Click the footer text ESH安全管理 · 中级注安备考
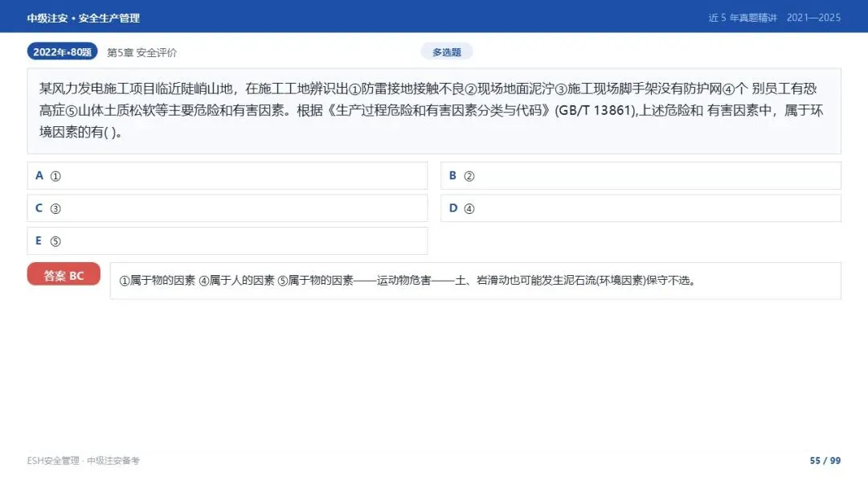This screenshot has width=868, height=489. tap(84, 461)
